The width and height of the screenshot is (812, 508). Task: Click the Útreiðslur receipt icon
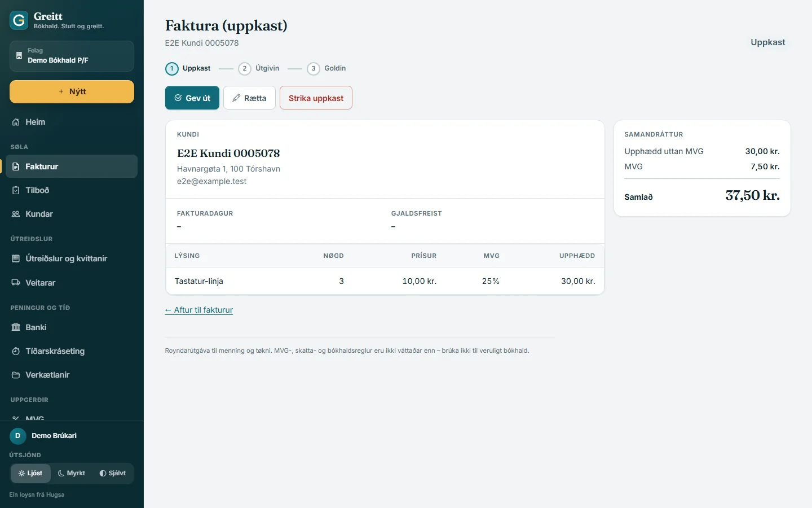click(x=16, y=259)
